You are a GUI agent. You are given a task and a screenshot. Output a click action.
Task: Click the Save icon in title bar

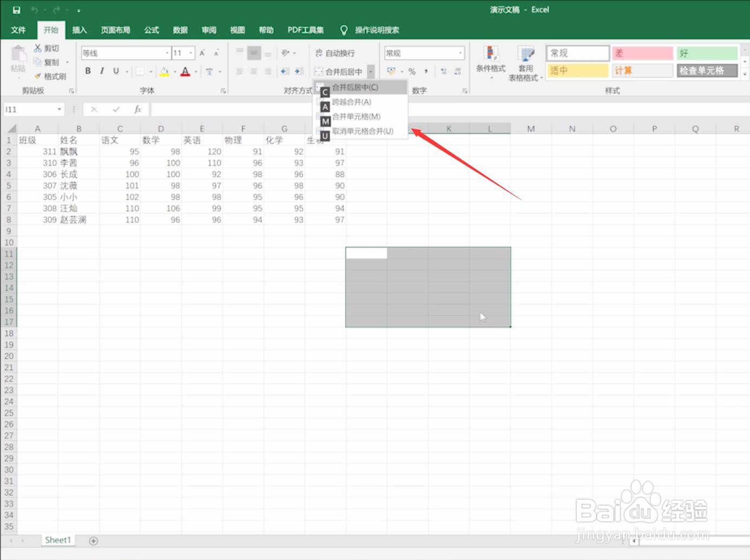tap(16, 10)
